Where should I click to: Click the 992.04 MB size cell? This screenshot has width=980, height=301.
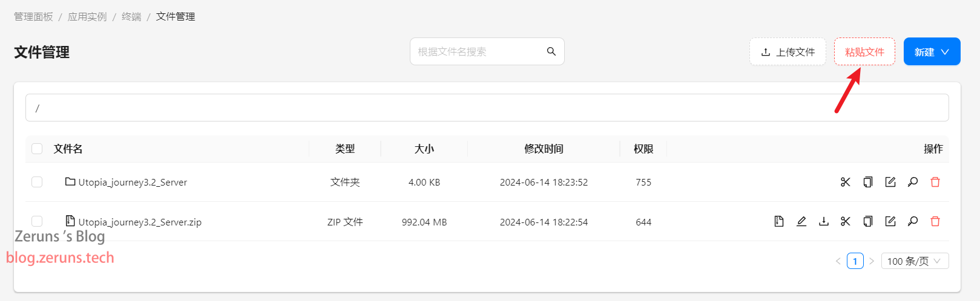point(424,222)
